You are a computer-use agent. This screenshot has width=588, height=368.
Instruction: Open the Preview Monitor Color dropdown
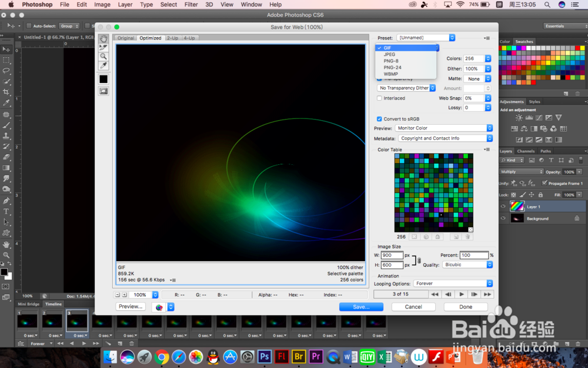tap(443, 128)
